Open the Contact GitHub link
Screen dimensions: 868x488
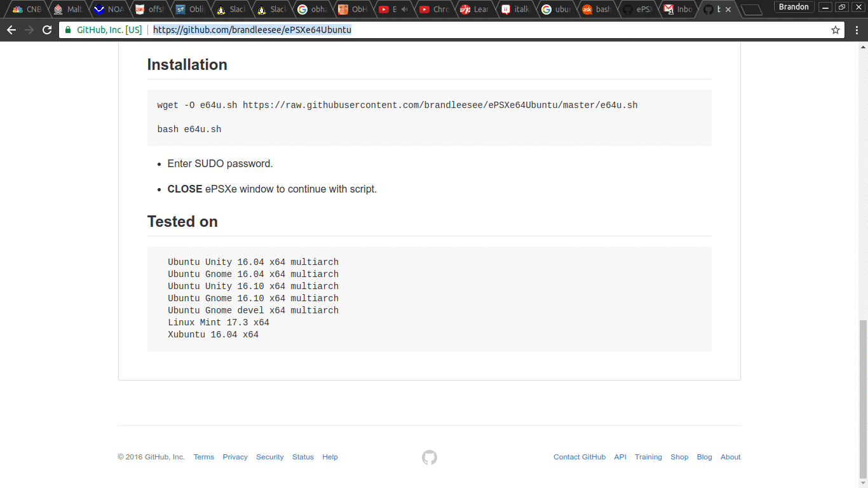[x=580, y=457]
